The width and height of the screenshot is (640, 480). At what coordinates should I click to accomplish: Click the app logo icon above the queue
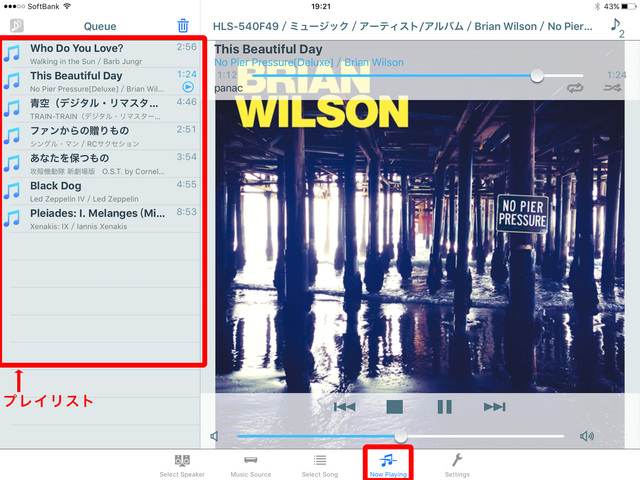pyautogui.click(x=17, y=26)
